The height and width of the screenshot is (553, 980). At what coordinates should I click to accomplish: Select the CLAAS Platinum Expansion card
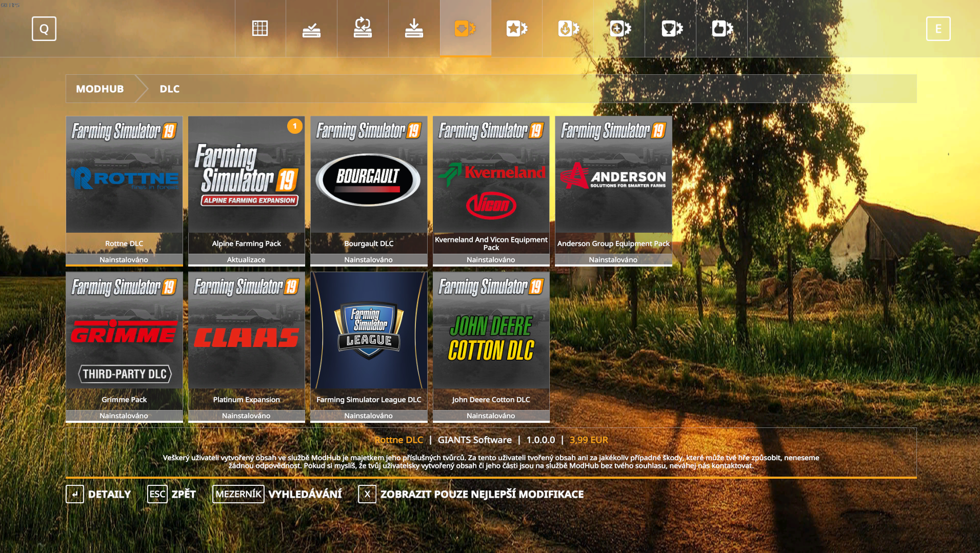(246, 347)
